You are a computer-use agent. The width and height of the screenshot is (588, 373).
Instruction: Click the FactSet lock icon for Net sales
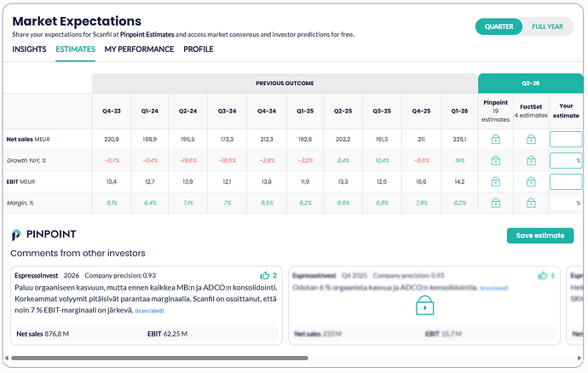[531, 140]
